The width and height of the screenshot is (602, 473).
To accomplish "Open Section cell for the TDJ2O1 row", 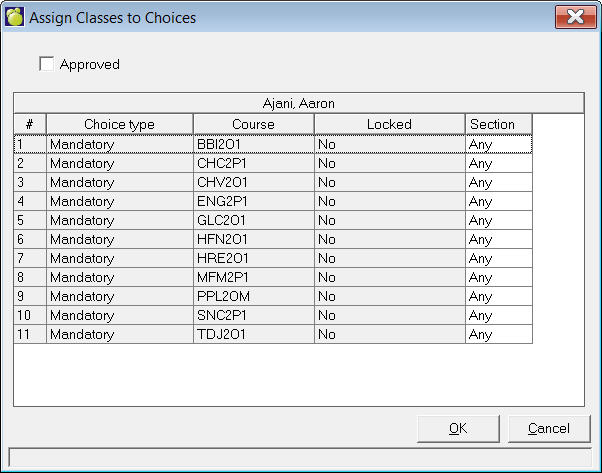I will 498,334.
